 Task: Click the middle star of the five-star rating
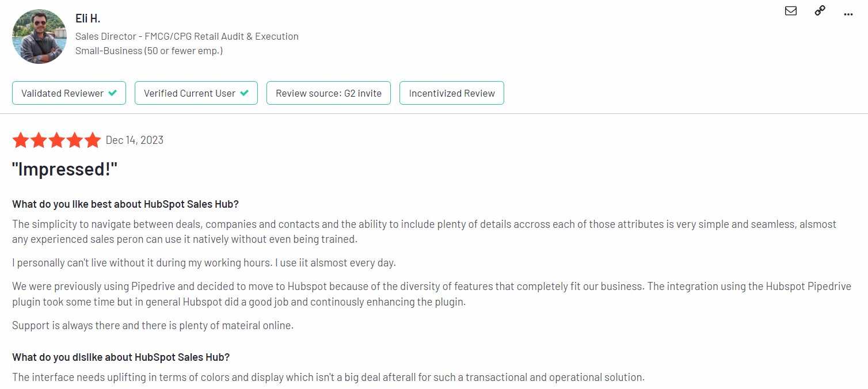click(x=56, y=140)
